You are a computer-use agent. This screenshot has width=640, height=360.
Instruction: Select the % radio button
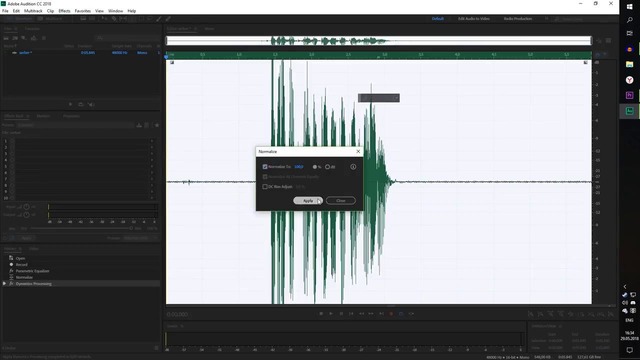coord(315,167)
